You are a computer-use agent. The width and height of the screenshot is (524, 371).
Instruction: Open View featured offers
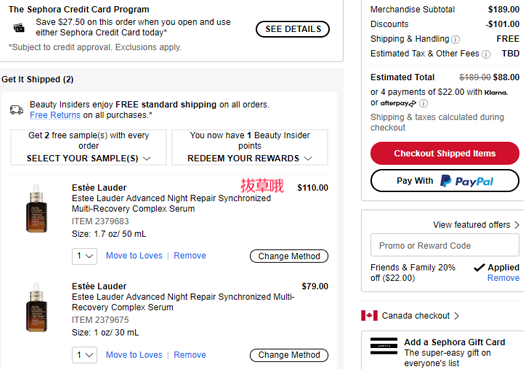click(476, 225)
